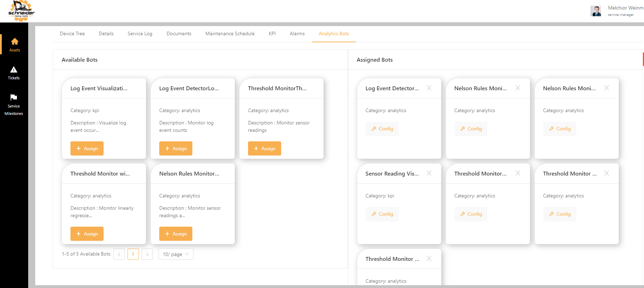Remove the assigned Sensor Reading Vis bot

[x=429, y=173]
